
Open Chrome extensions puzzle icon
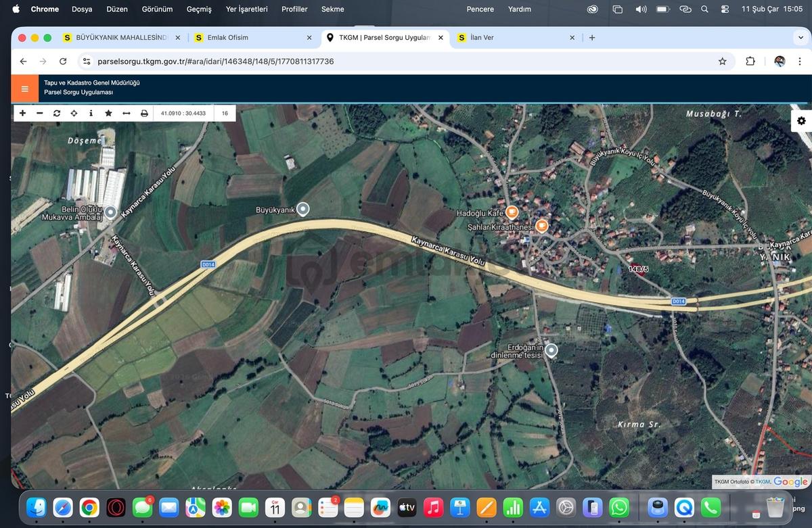[x=750, y=62]
